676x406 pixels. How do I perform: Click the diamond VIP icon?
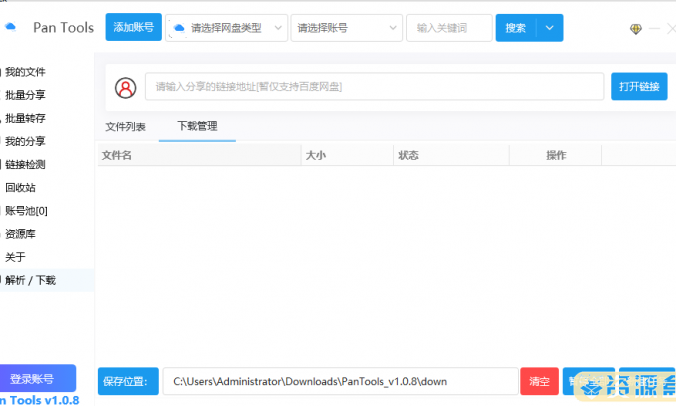[635, 29]
